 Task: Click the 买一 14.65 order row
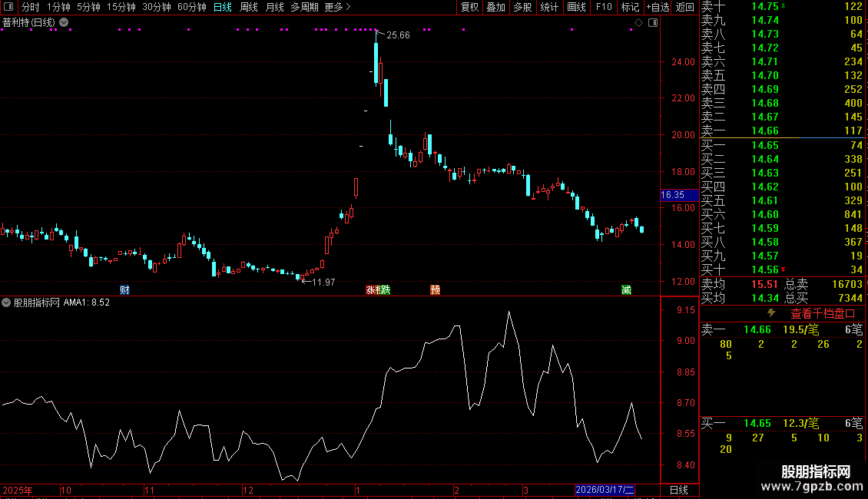click(x=782, y=145)
